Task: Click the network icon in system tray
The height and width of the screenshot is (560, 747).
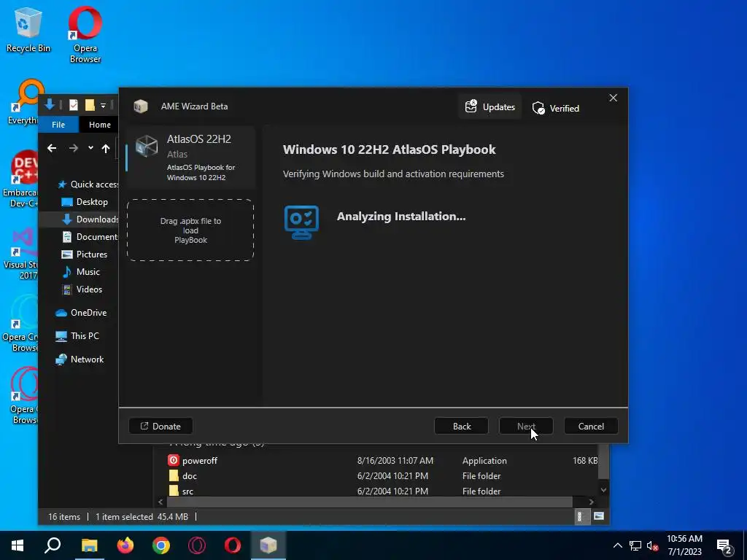Action: click(635, 545)
